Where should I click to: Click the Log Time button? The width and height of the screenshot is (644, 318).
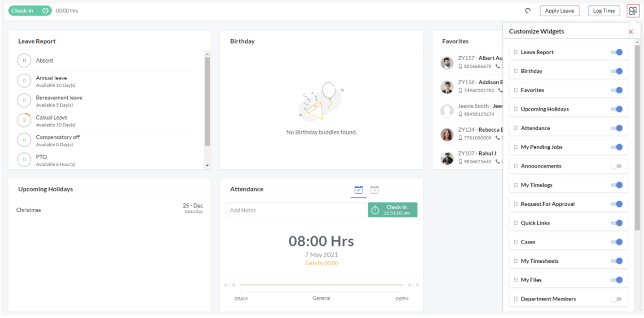click(x=604, y=10)
